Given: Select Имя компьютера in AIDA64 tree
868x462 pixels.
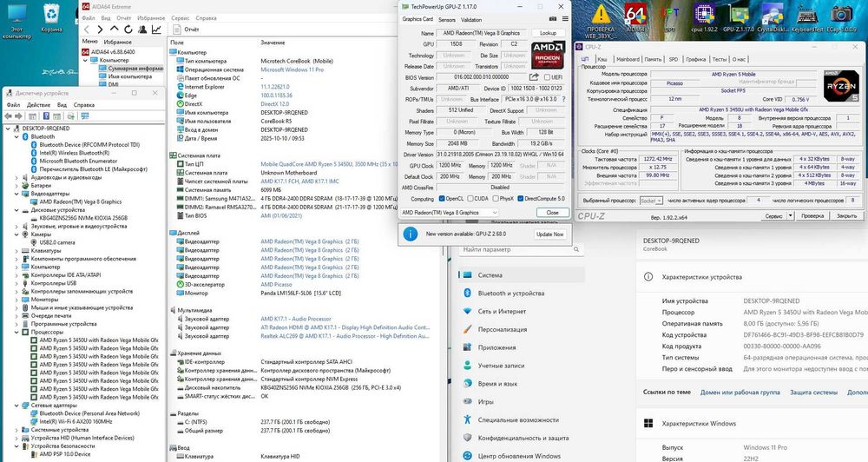Looking at the screenshot, I should (130, 76).
